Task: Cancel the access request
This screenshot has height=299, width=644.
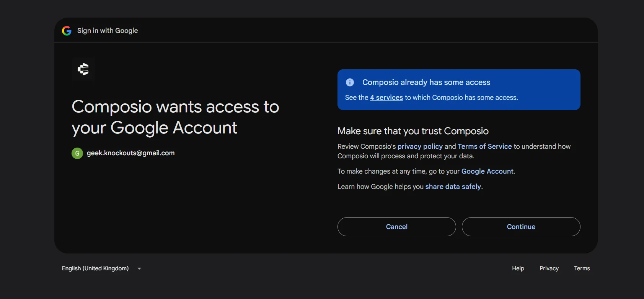Action: (397, 227)
